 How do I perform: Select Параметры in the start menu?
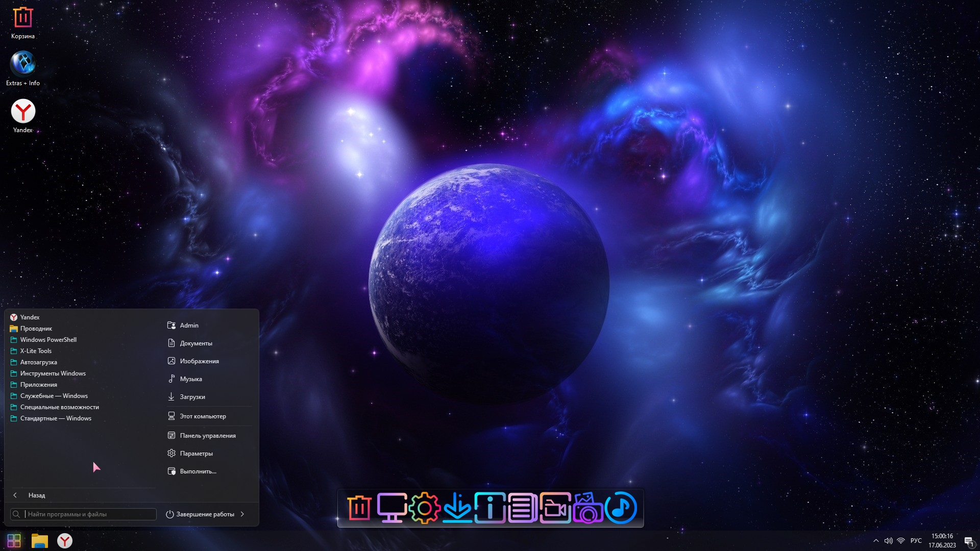196,454
